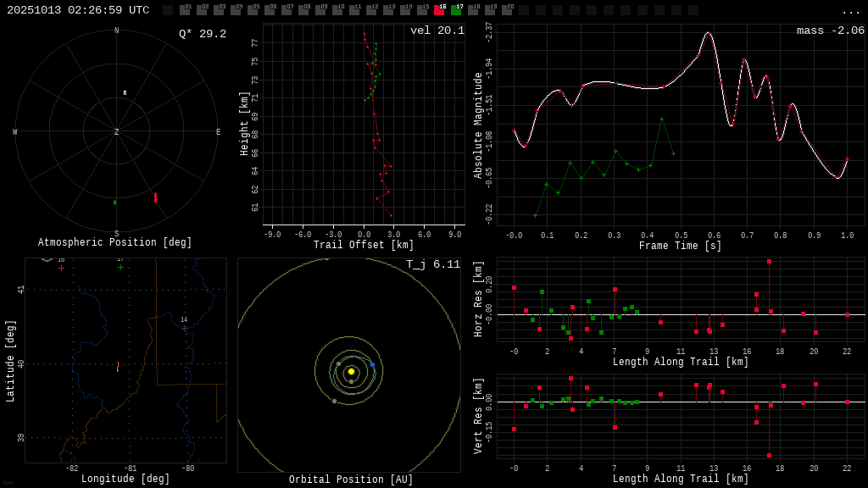Select the station 10 box in the top bar
The height and width of the screenshot is (488, 868).
click(x=337, y=10)
